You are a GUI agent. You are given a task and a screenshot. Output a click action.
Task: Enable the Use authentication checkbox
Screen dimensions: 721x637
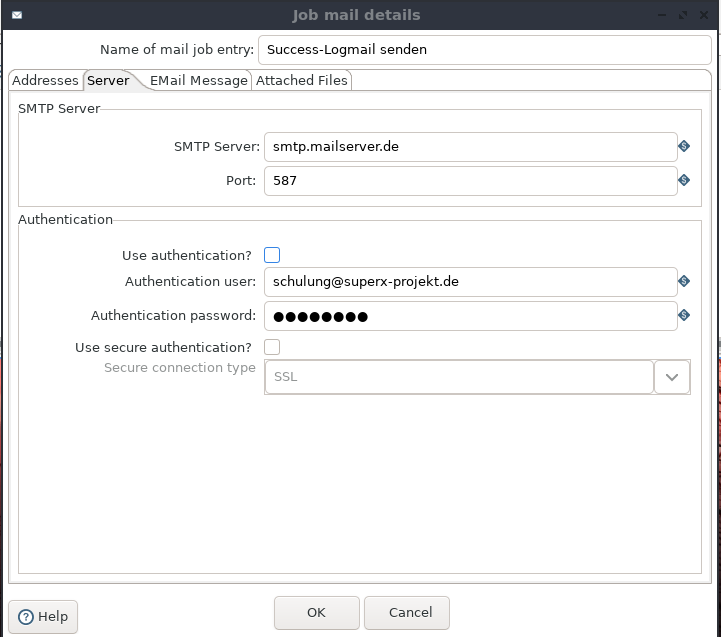[272, 255]
